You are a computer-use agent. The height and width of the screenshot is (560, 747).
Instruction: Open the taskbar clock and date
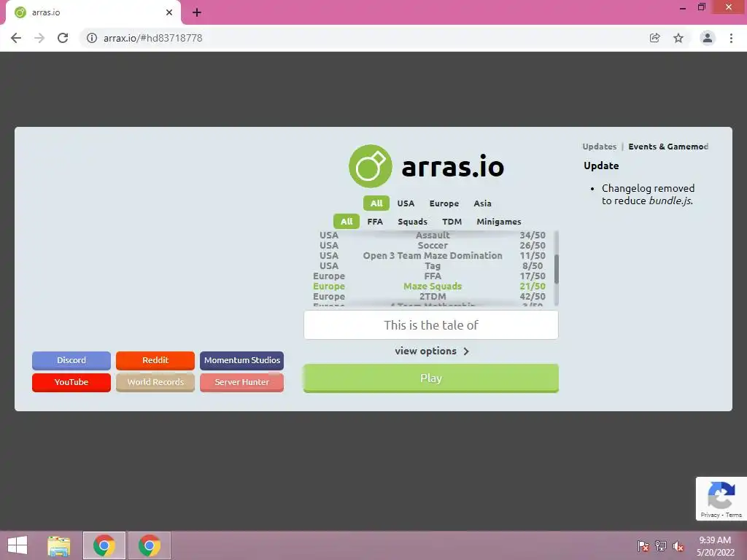pyautogui.click(x=716, y=546)
